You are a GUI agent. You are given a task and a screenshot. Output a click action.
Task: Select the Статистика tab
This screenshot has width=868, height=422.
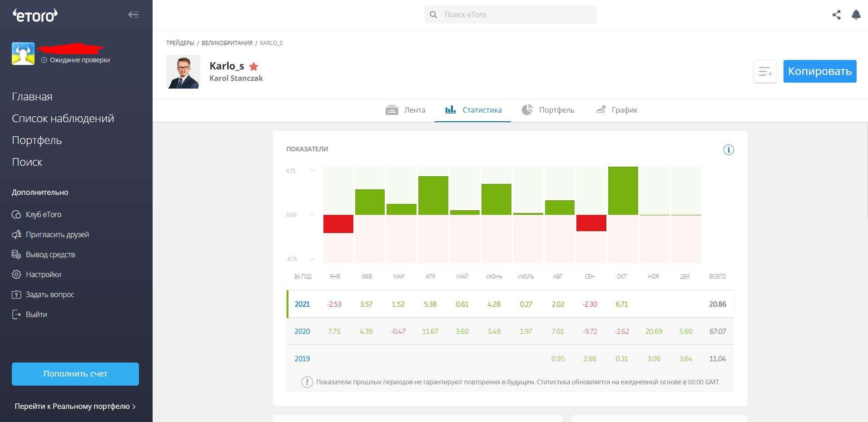point(473,110)
